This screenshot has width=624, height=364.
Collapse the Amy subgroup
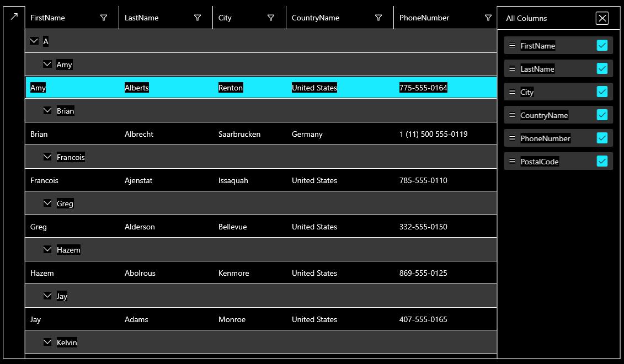(47, 64)
